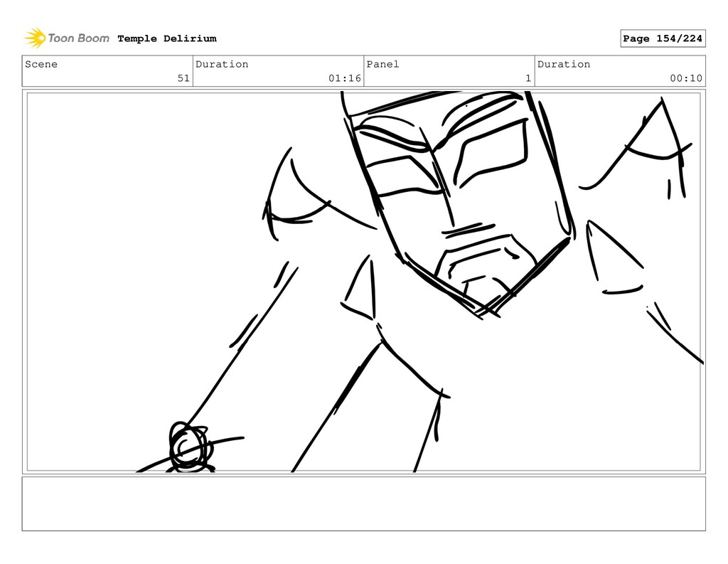Screen dimensions: 728x564
Task: Select the scene number '51'
Action: click(183, 78)
